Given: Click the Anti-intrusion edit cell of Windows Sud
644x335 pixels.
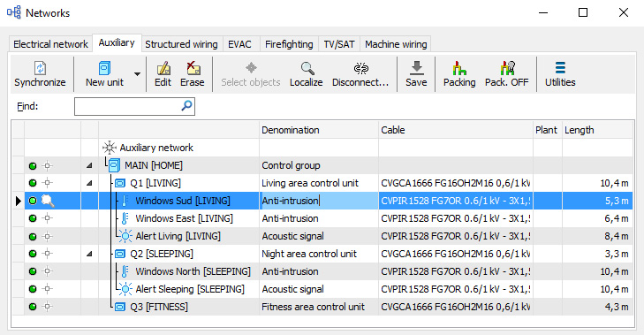Looking at the screenshot, I should [x=319, y=201].
